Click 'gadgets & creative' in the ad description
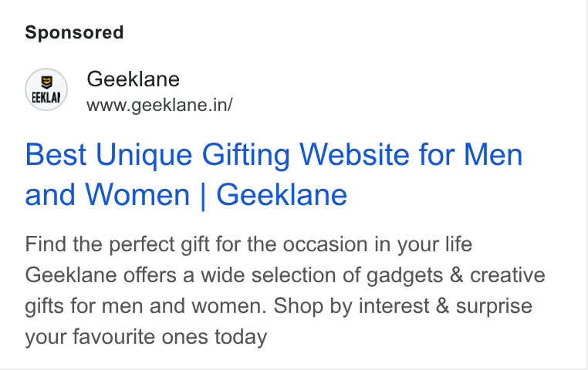This screenshot has width=588, height=370. click(x=455, y=277)
